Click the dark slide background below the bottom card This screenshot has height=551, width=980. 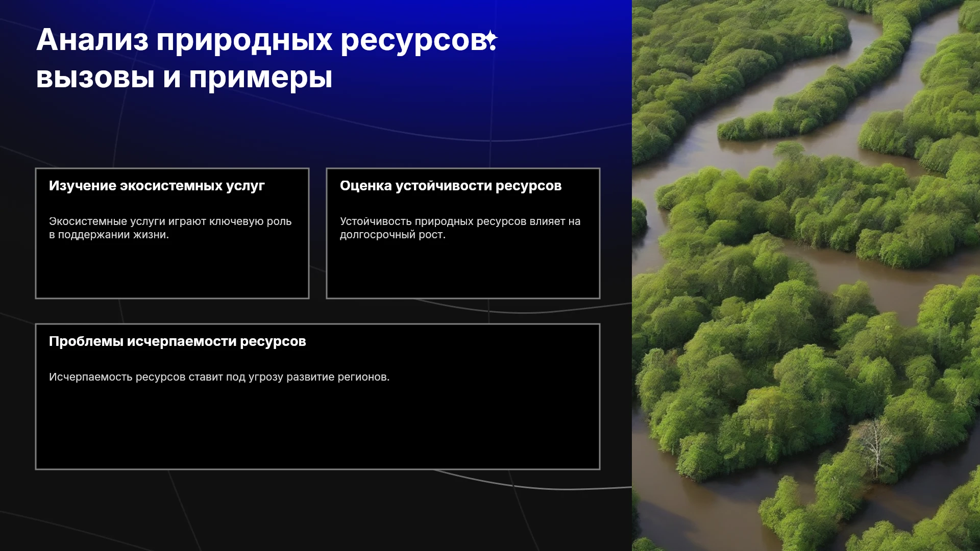point(316,510)
